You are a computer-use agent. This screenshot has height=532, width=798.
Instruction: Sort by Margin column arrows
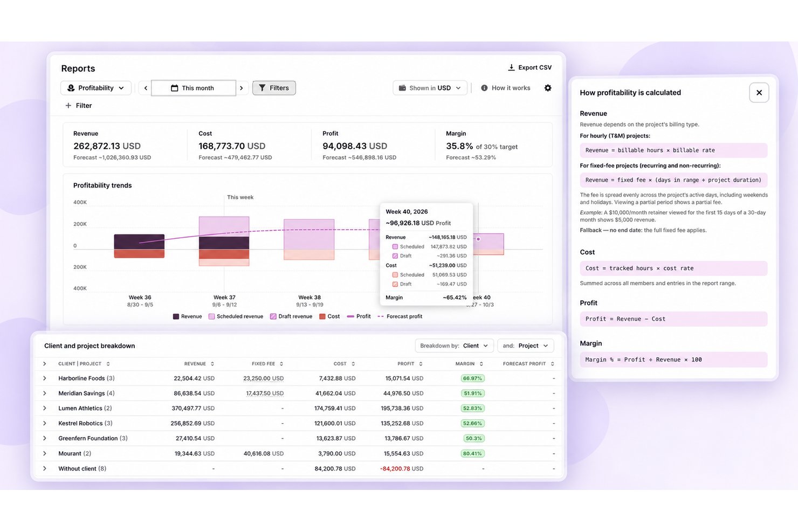pos(481,364)
